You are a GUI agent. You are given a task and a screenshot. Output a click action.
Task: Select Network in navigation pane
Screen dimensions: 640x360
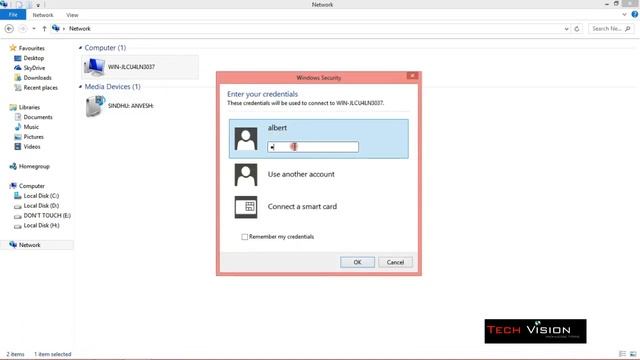(29, 245)
